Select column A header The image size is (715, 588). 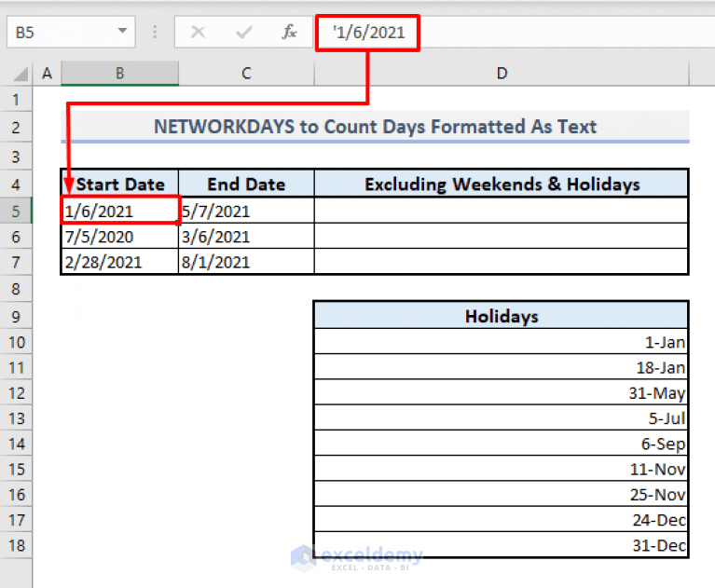point(47,74)
